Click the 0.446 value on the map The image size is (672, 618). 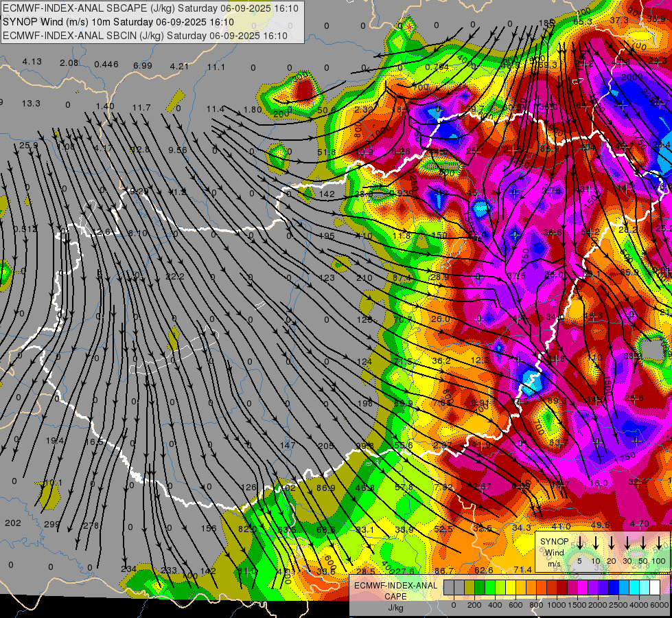pos(106,65)
